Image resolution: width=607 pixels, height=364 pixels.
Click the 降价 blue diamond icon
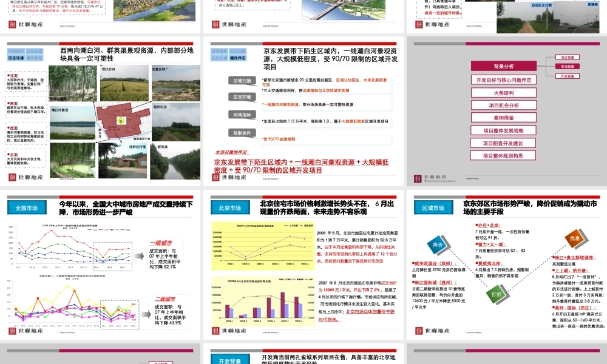click(438, 245)
